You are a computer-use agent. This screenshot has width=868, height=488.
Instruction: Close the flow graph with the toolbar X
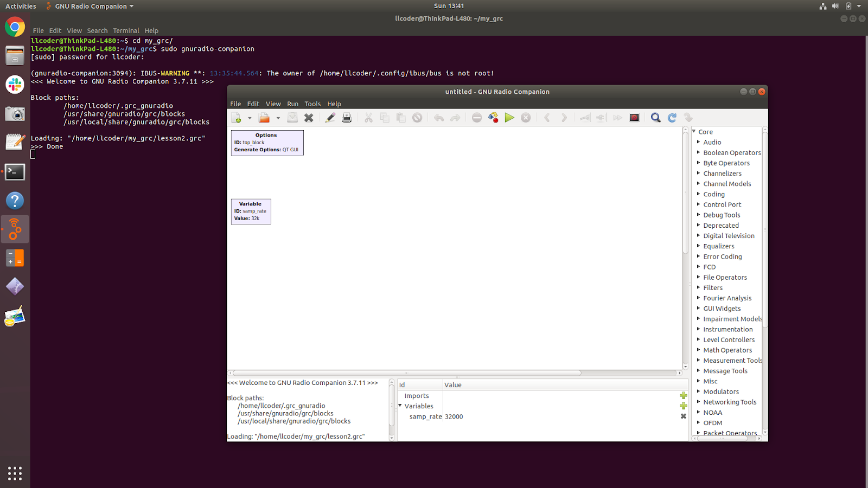click(309, 118)
